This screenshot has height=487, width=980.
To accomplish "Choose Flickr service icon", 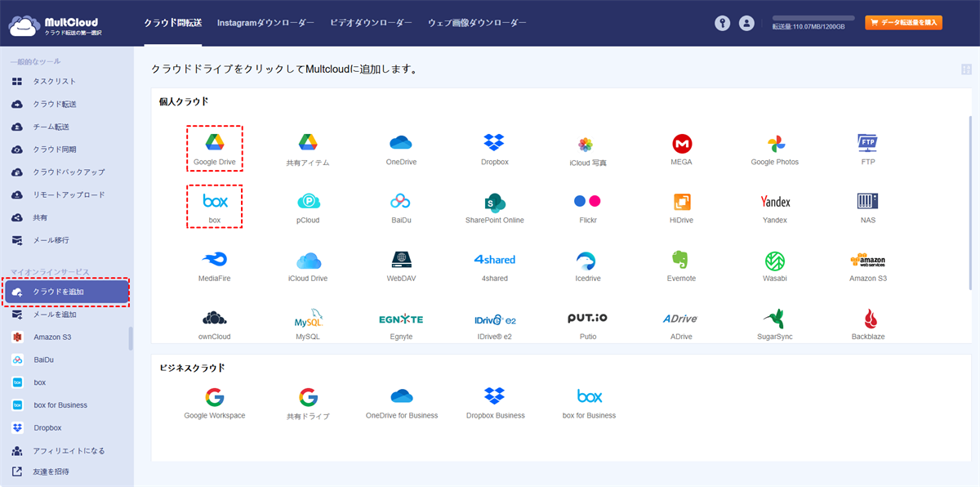I will [587, 208].
